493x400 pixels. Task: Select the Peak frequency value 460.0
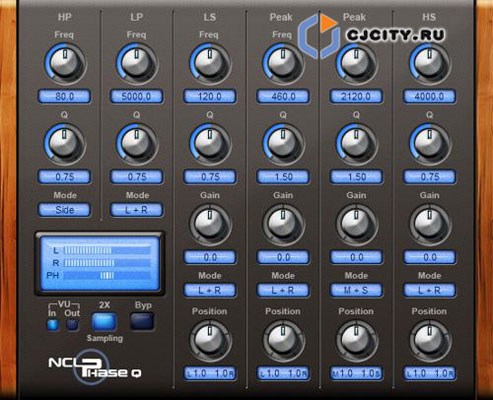tap(283, 96)
